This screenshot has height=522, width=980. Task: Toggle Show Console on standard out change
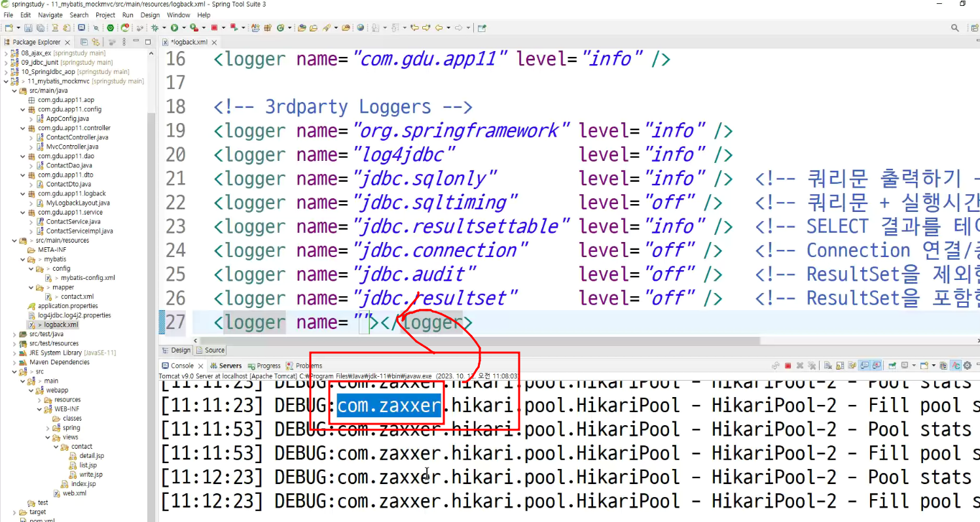click(x=865, y=366)
